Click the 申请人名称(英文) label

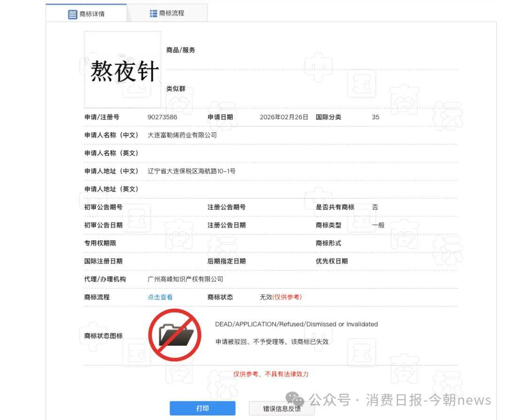coord(111,153)
